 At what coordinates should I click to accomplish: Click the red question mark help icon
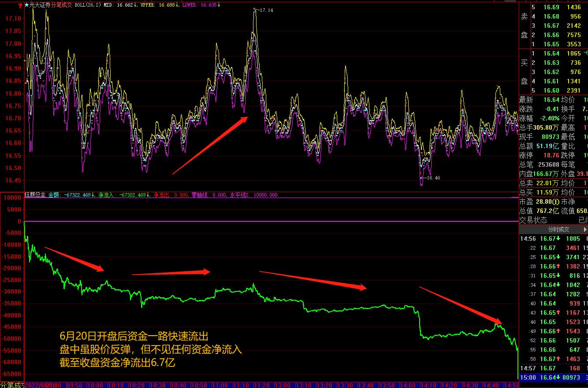pos(20,5)
